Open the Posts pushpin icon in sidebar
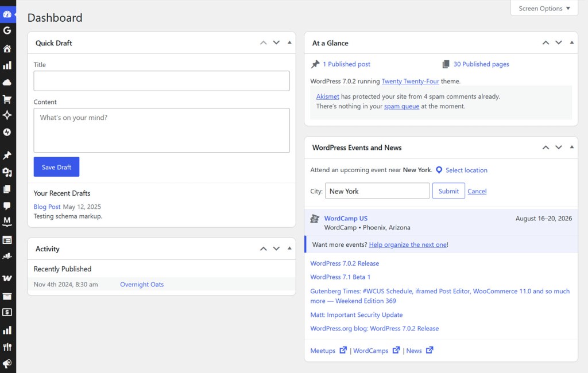This screenshot has height=373, width=588. point(7,155)
